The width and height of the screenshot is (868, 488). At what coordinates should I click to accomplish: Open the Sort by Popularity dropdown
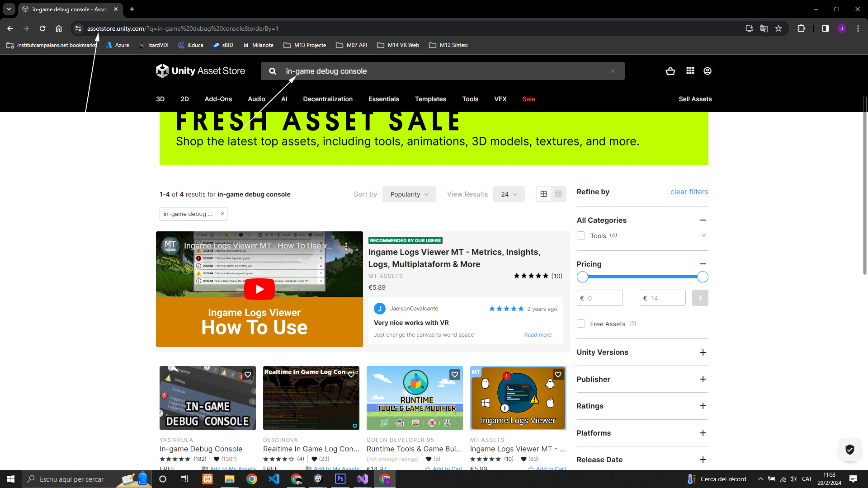coord(409,194)
